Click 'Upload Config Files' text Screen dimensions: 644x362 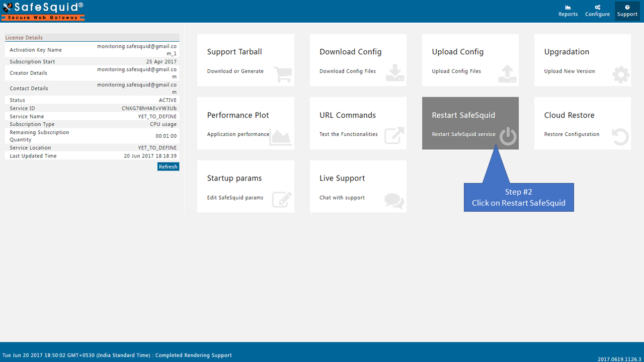456,71
